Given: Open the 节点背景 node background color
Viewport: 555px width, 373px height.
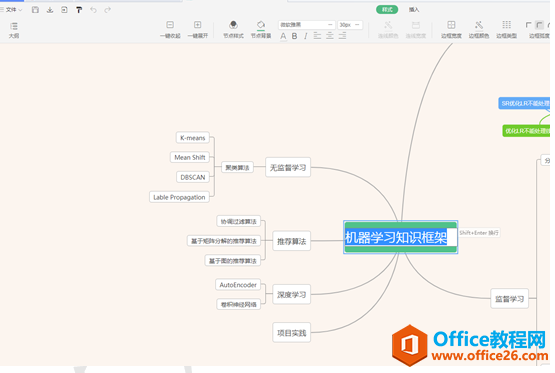Looking at the screenshot, I should 261,29.
